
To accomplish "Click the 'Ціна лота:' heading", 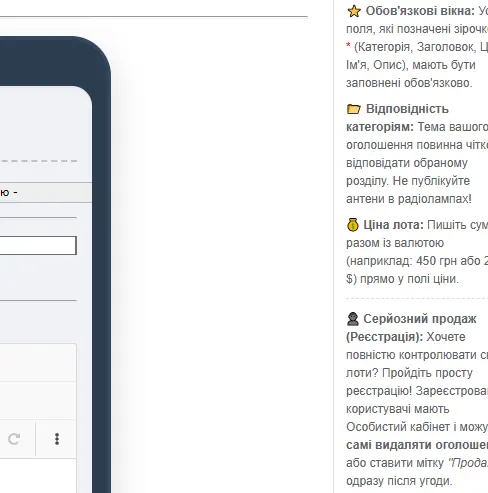I will 393,225.
